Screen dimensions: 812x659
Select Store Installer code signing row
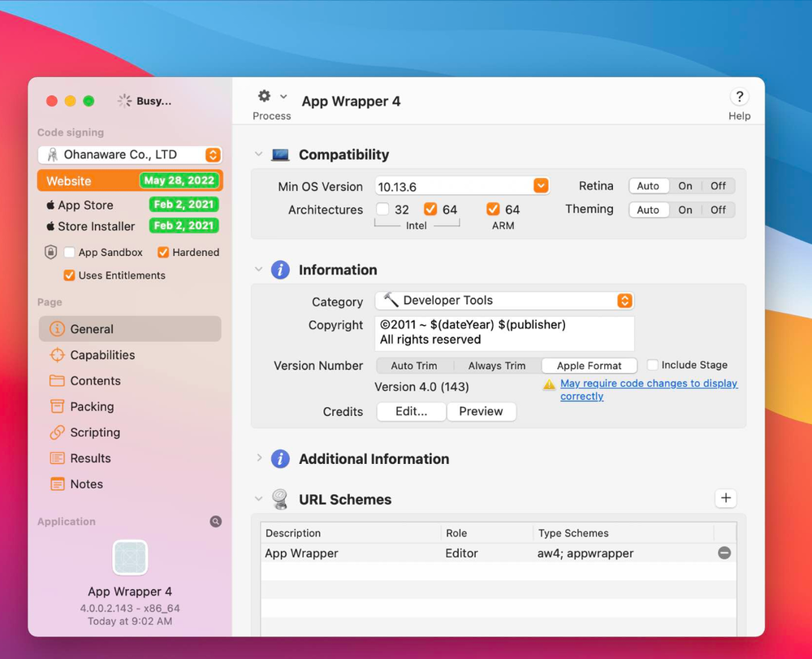point(130,226)
